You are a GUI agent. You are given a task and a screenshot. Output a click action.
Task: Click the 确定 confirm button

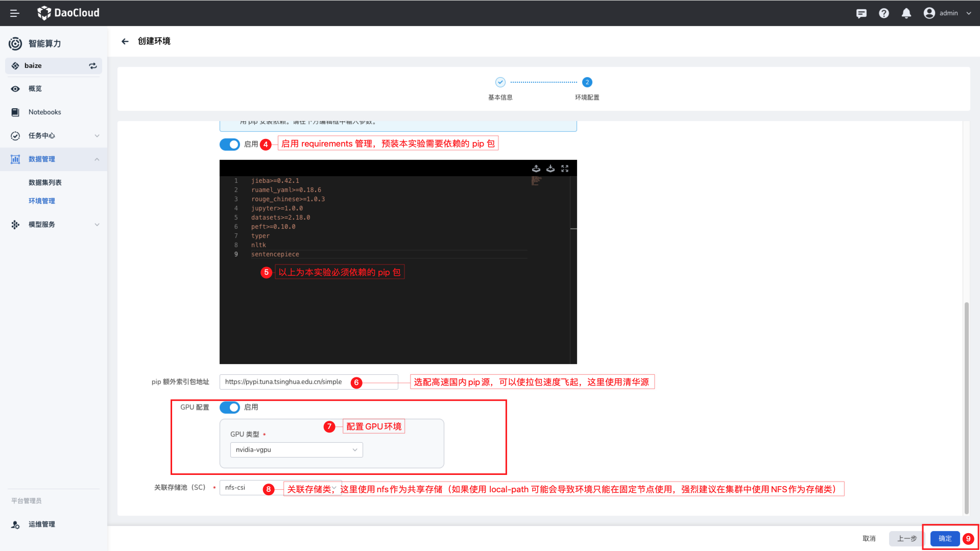944,539
